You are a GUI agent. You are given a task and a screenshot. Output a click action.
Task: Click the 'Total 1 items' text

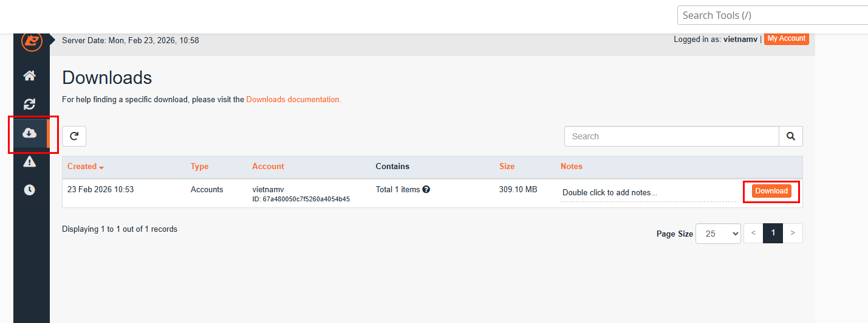(x=397, y=189)
